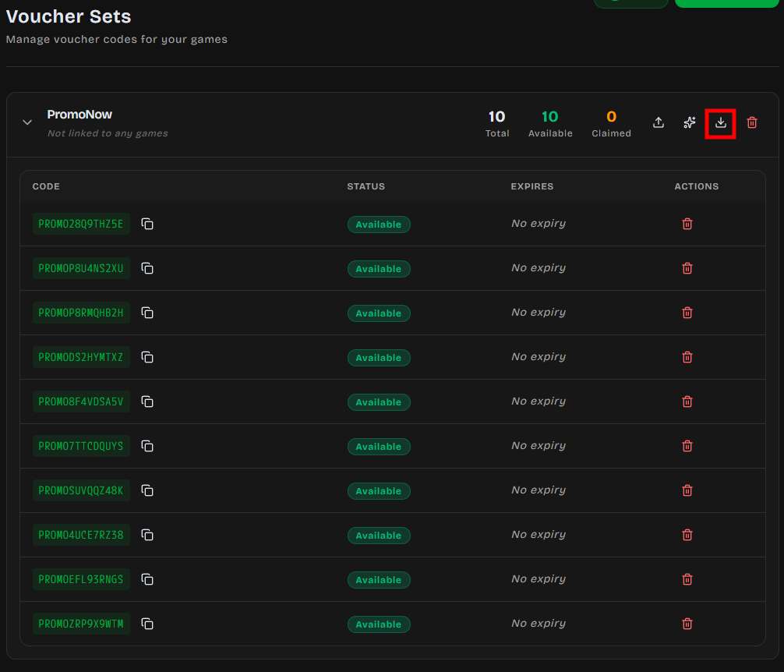Collapse the PromoNow voucher set
Viewport: 784px width, 672px height.
tap(27, 122)
